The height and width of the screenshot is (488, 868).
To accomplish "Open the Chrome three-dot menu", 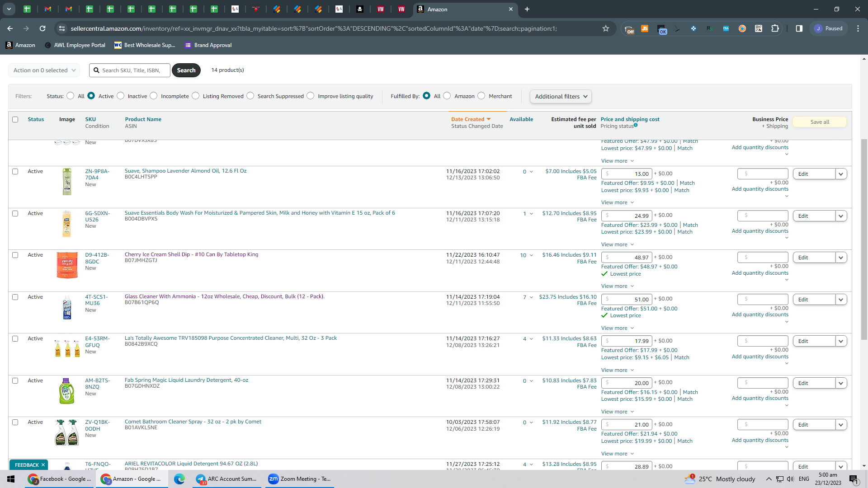I will 858,28.
